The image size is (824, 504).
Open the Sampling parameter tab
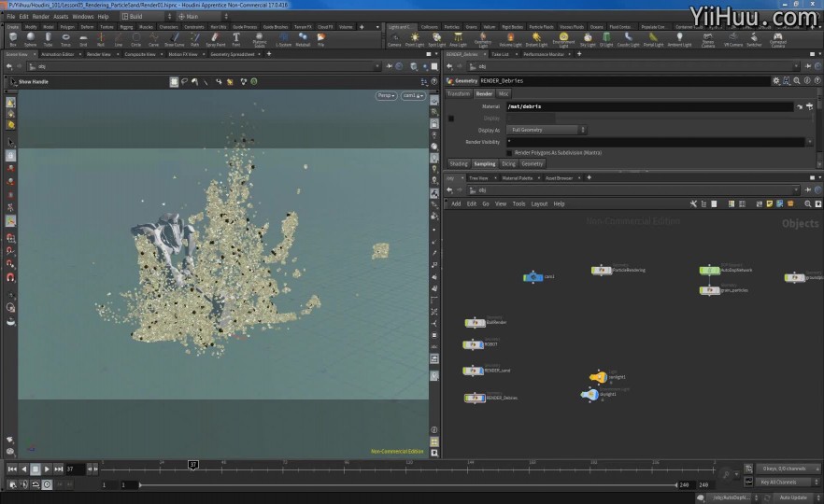(x=485, y=164)
